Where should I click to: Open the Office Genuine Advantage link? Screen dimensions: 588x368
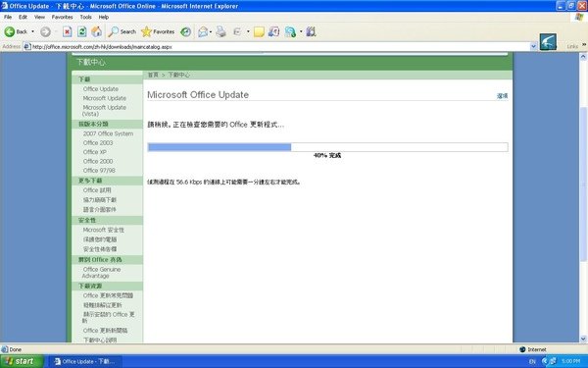pyautogui.click(x=101, y=273)
